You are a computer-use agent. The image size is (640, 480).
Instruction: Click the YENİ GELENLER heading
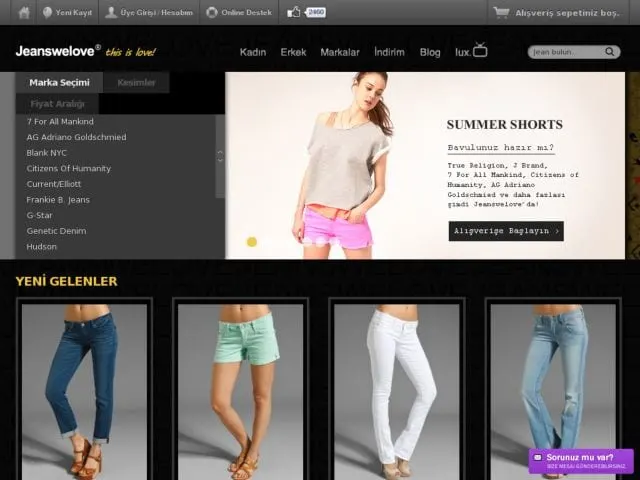tap(67, 281)
